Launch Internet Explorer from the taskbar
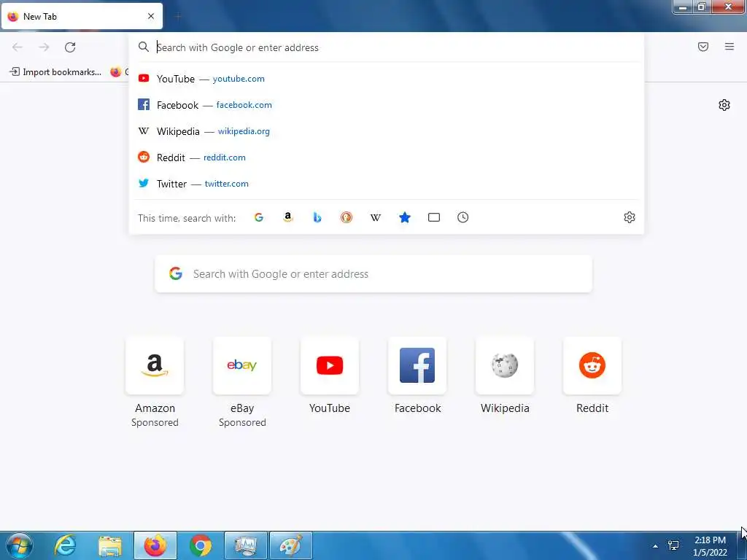 point(65,545)
